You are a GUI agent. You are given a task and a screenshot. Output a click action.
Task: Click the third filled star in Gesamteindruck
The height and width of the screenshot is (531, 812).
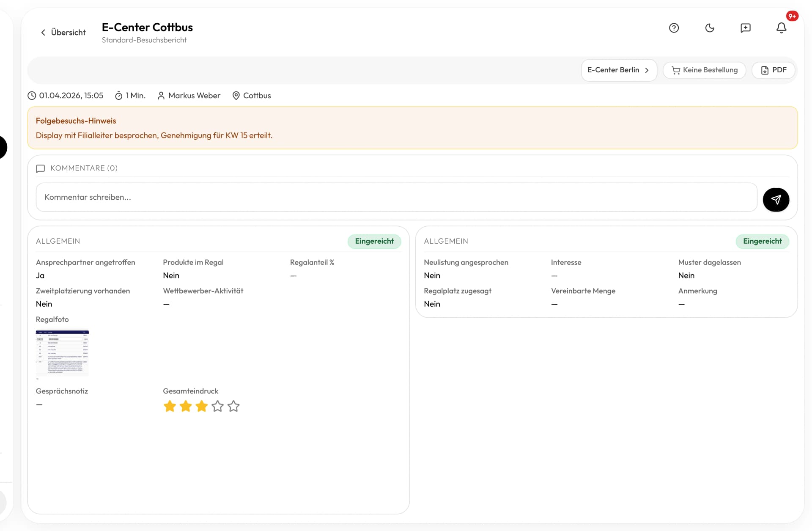click(202, 406)
